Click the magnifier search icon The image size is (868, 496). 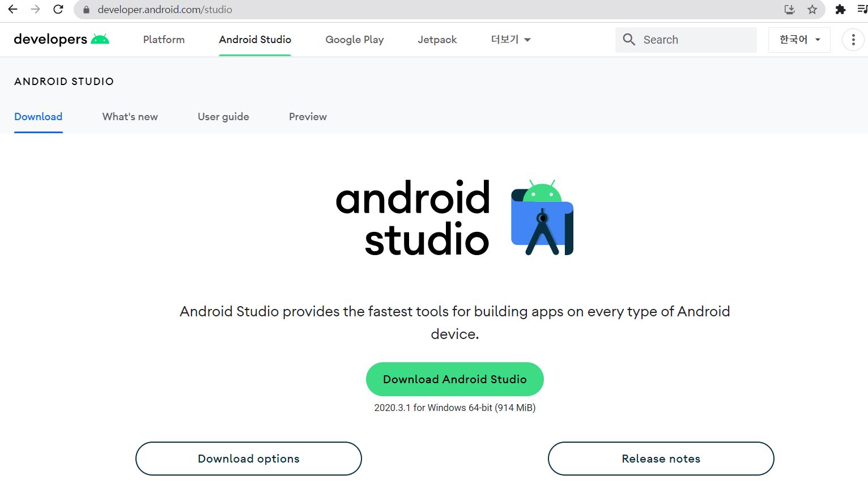coord(629,40)
